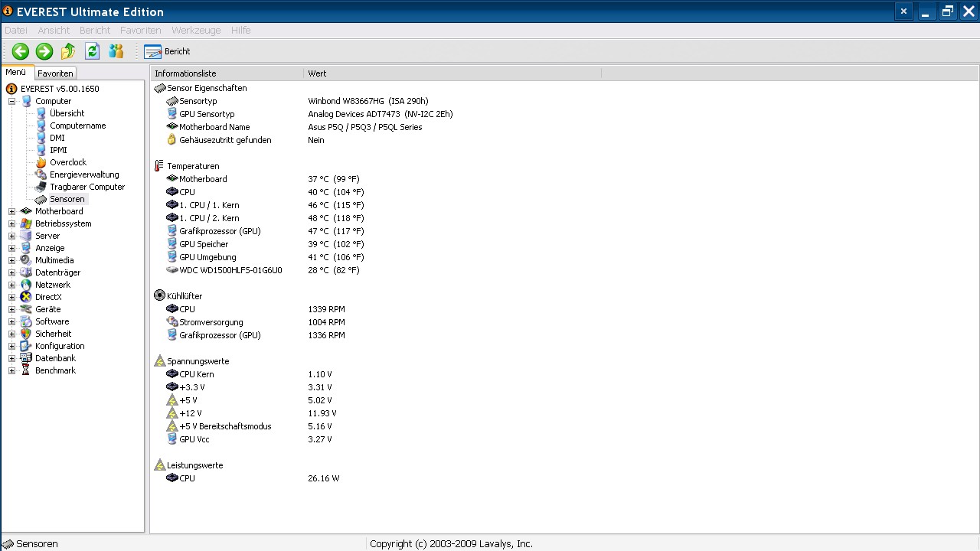Select the GPU Speicher temperature row
The height and width of the screenshot is (551, 980).
pos(266,244)
